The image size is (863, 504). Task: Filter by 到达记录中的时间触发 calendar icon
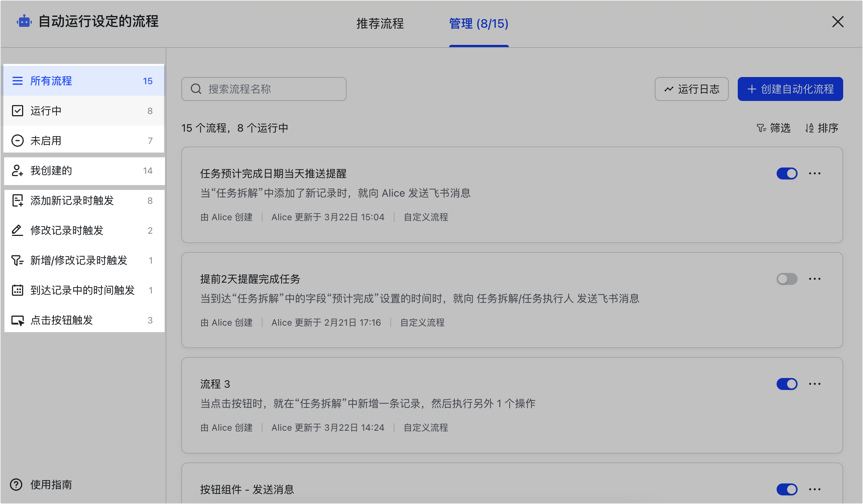[x=18, y=290]
